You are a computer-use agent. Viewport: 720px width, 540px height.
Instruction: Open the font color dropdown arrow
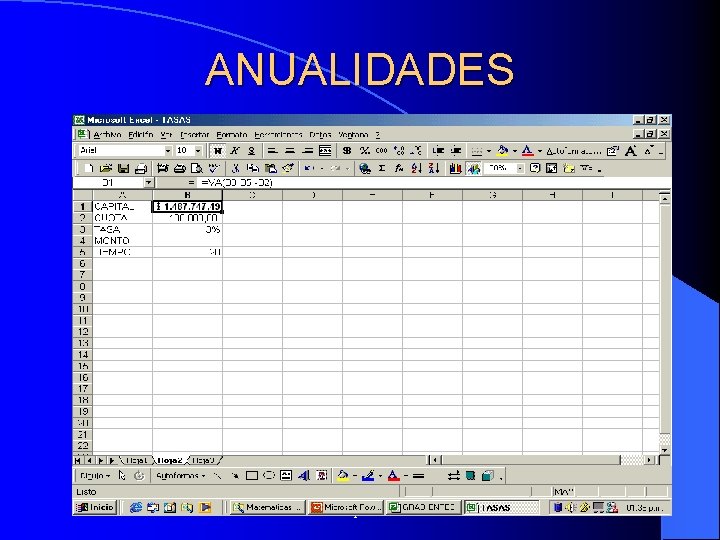coord(540,151)
